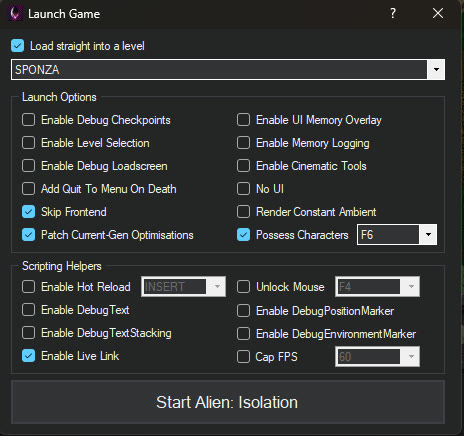
Task: Turn on Enable Memory Logging
Action: tap(243, 143)
